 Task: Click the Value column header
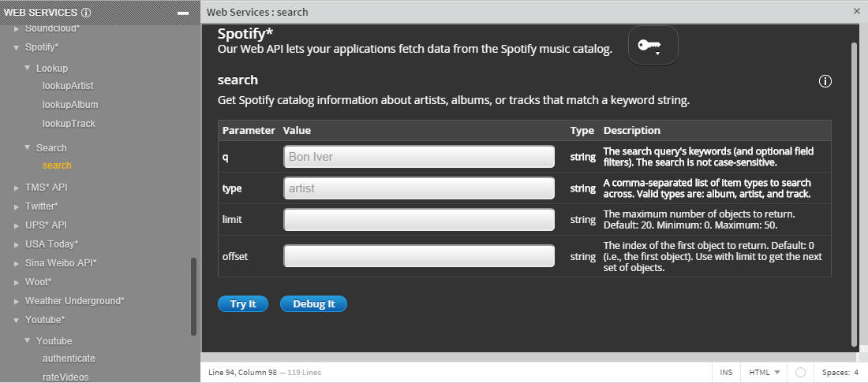click(297, 131)
